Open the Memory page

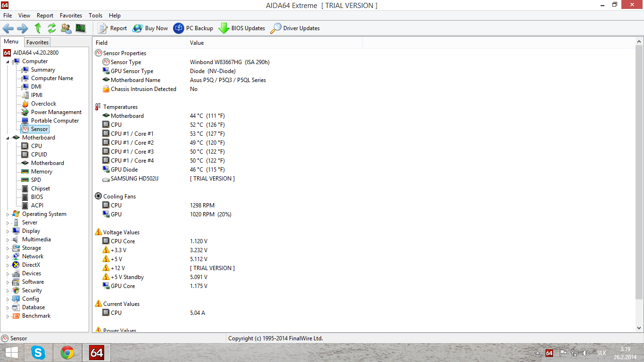[41, 172]
